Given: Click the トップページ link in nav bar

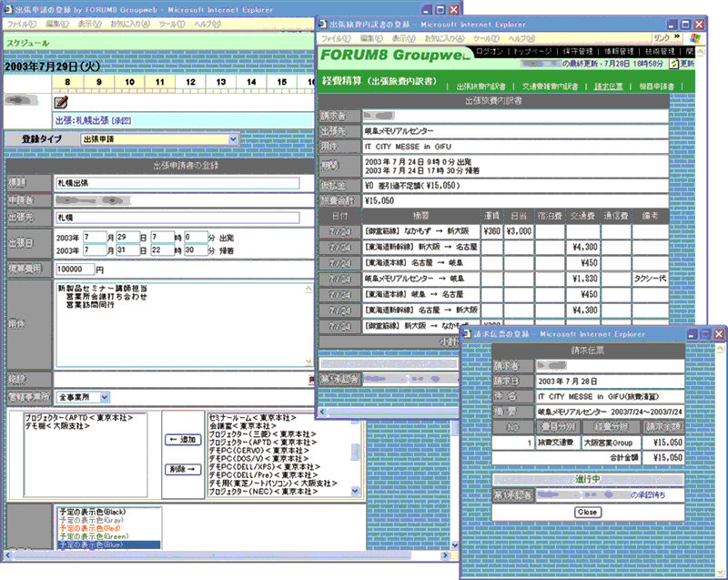Looking at the screenshot, I should (532, 52).
